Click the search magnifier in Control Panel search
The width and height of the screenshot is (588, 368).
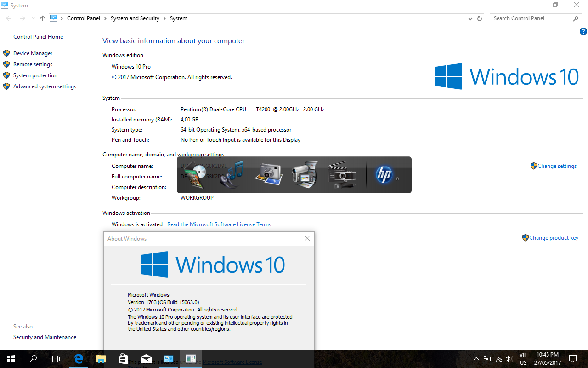pos(576,18)
